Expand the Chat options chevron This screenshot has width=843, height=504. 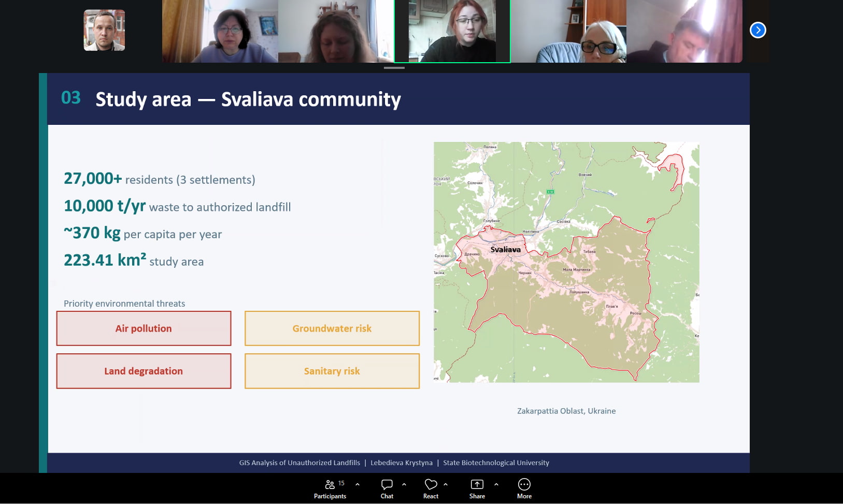pos(404,484)
